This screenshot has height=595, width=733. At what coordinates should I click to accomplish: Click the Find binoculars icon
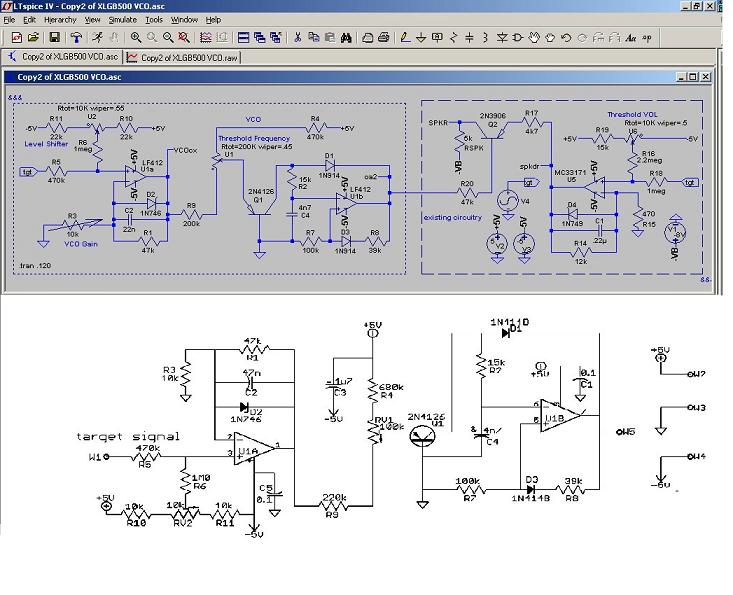tap(346, 37)
